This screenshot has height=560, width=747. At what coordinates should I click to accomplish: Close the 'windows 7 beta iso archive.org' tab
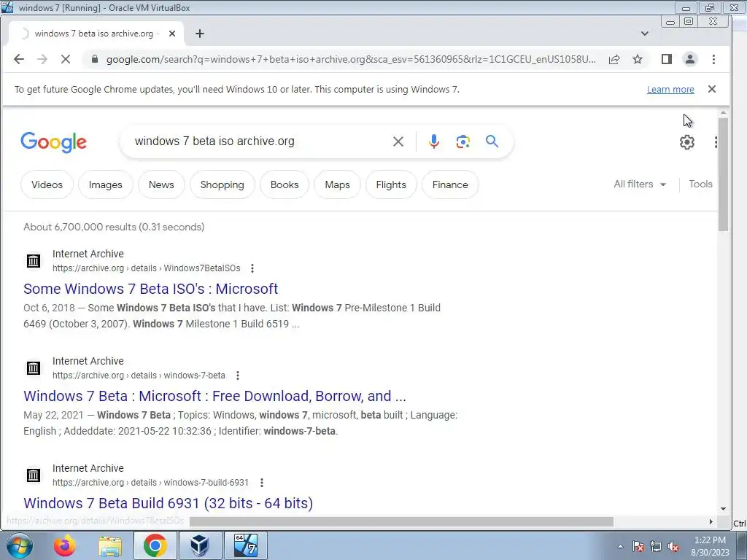172,34
